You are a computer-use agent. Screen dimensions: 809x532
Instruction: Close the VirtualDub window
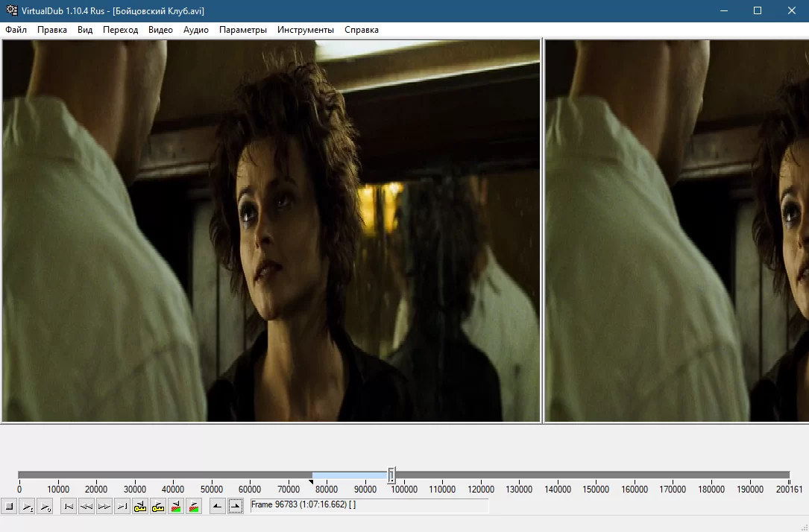[x=791, y=11]
